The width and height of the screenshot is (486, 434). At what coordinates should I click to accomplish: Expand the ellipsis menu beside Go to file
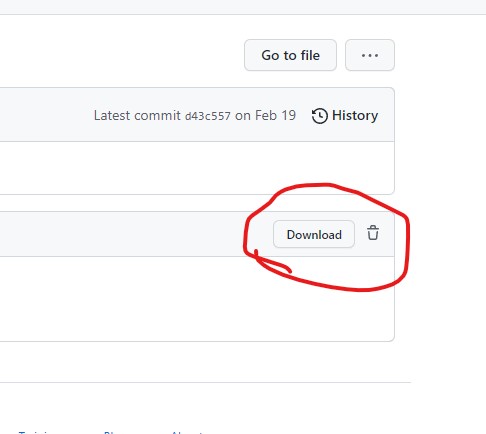click(x=370, y=55)
